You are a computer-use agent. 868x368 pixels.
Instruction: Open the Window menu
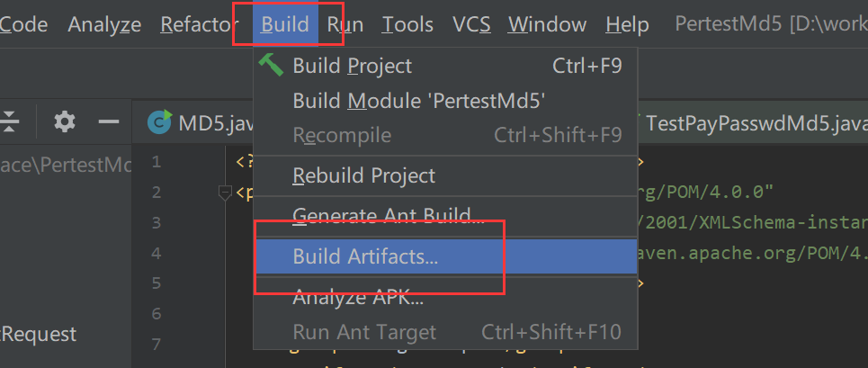(x=547, y=25)
